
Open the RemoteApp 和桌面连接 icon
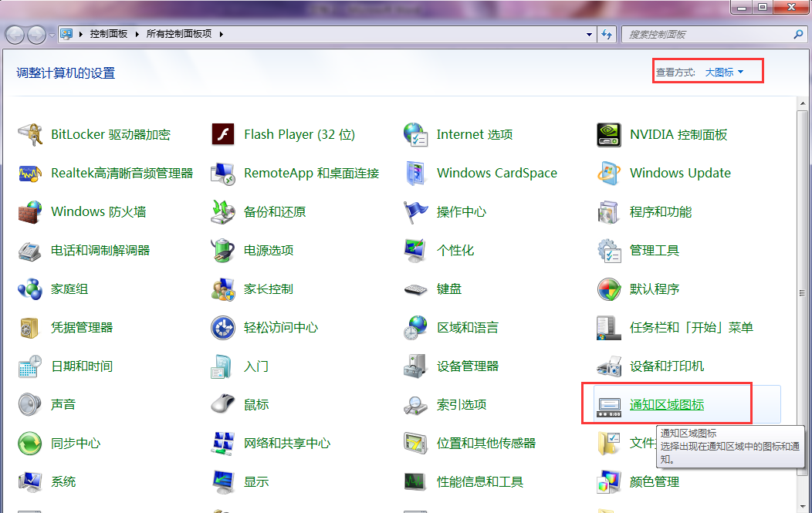[223, 174]
